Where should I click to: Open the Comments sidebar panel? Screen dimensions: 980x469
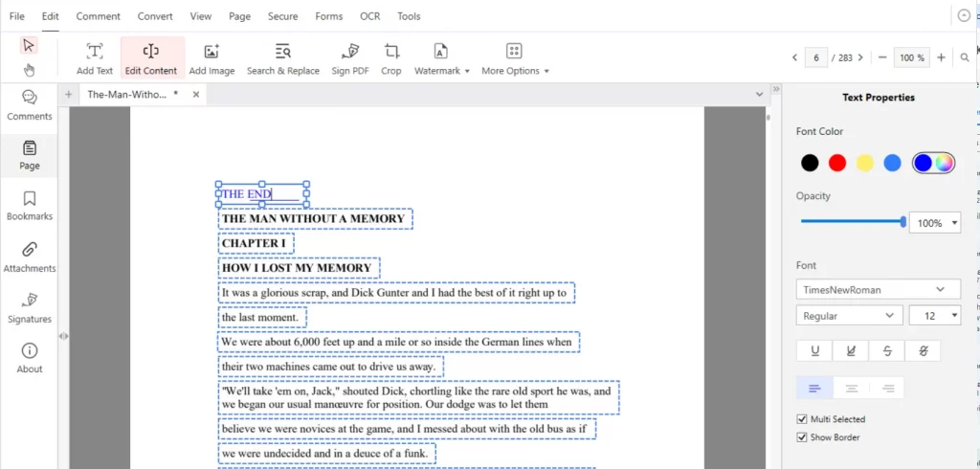click(30, 105)
